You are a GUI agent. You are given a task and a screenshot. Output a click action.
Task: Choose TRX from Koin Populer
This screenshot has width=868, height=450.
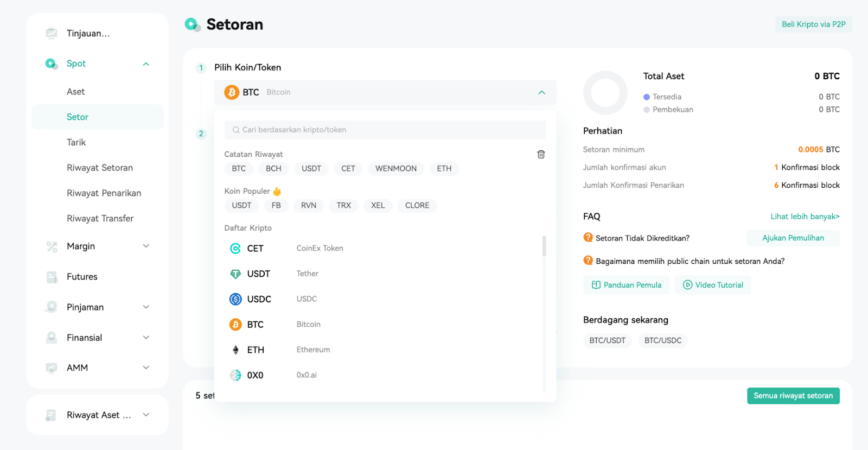(x=344, y=206)
